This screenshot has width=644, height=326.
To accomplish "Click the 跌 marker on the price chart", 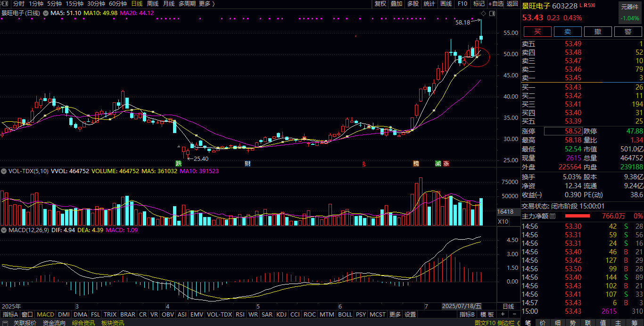I will 179,164.
